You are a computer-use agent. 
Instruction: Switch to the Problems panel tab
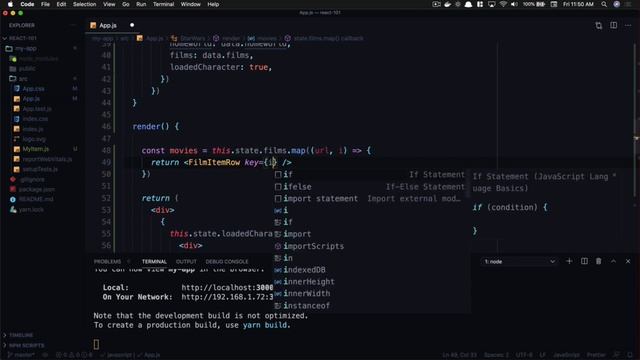[x=107, y=262]
